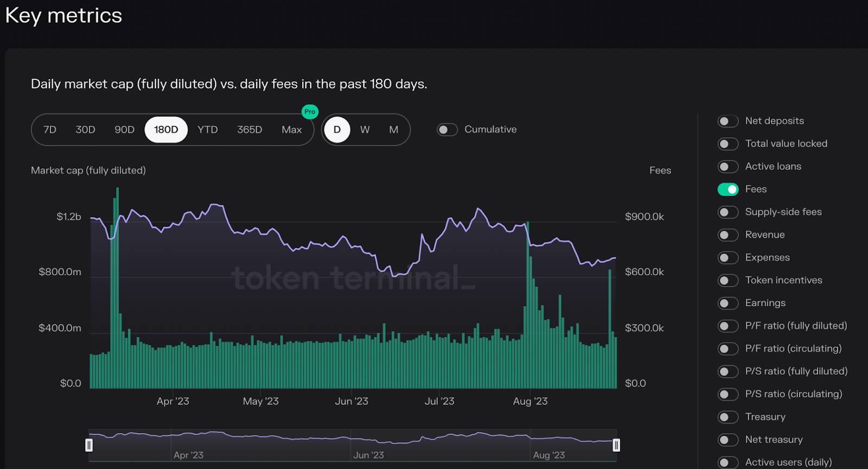868x469 pixels.
Task: Enable the Active users (daily) toggle
Action: [728, 462]
